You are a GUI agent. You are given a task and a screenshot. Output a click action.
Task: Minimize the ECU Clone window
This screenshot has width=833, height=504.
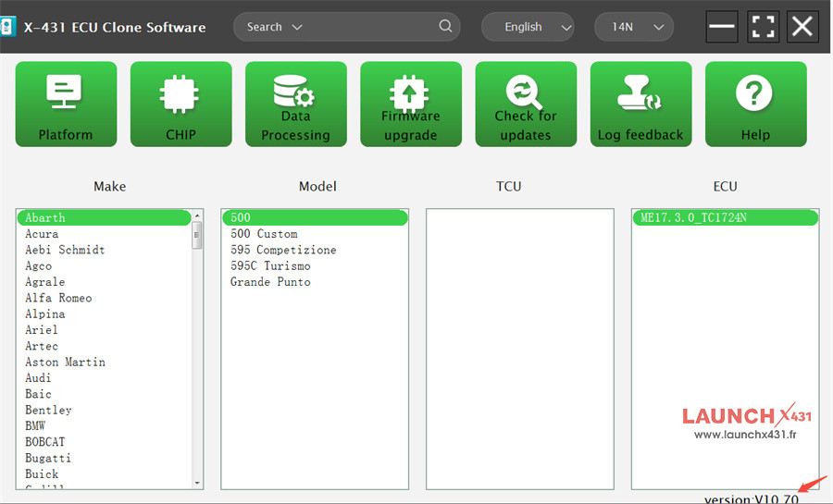pos(721,26)
